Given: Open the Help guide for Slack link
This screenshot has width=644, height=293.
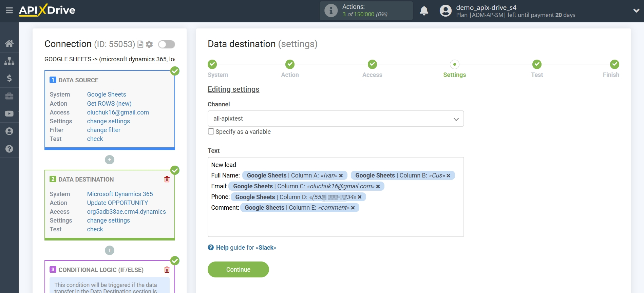Looking at the screenshot, I should (246, 248).
